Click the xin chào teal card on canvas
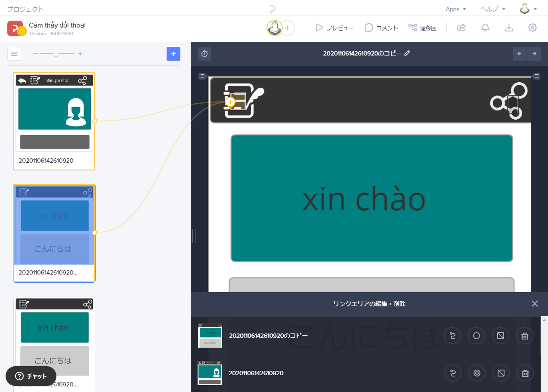Viewport: 548px width, 392px height. tap(372, 198)
